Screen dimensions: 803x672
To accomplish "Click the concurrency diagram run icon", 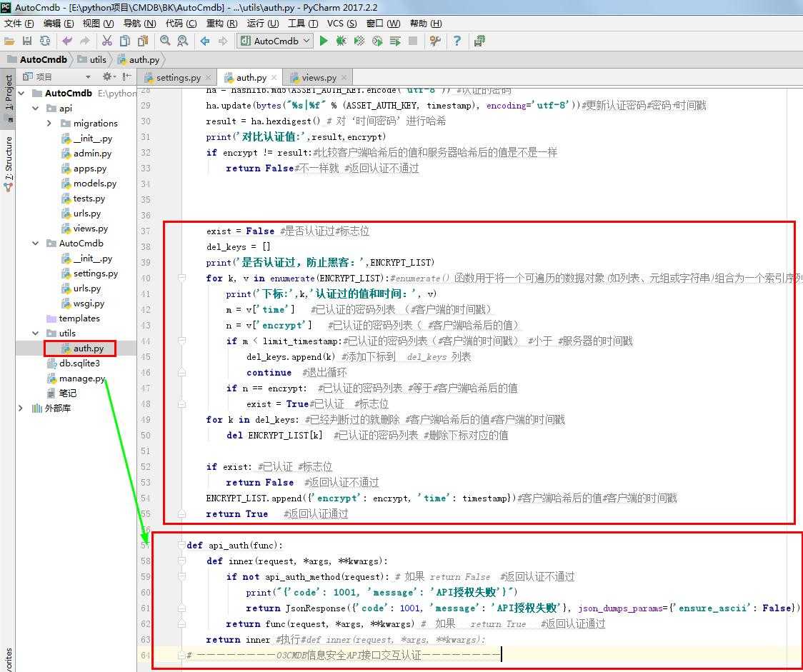I will pyautogui.click(x=395, y=41).
